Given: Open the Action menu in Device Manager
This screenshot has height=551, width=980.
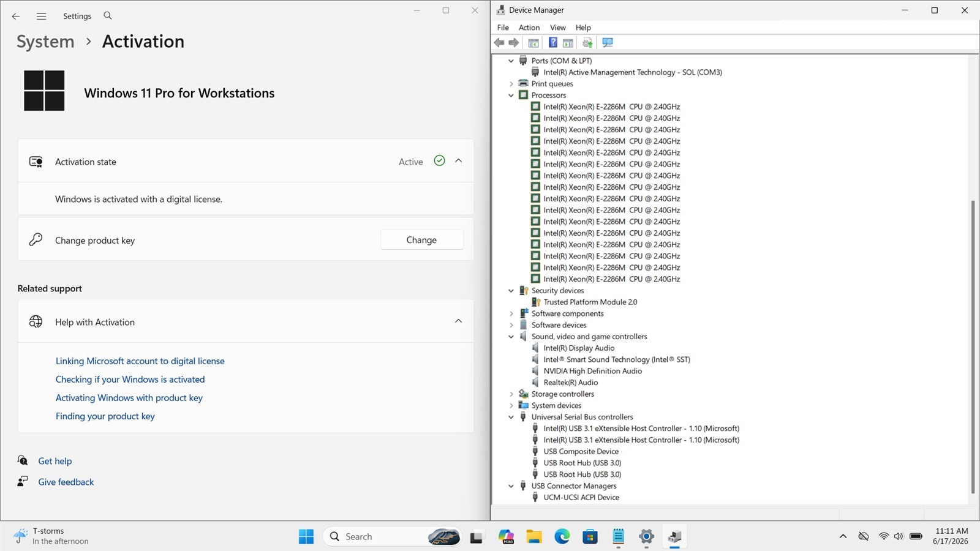Looking at the screenshot, I should (529, 28).
